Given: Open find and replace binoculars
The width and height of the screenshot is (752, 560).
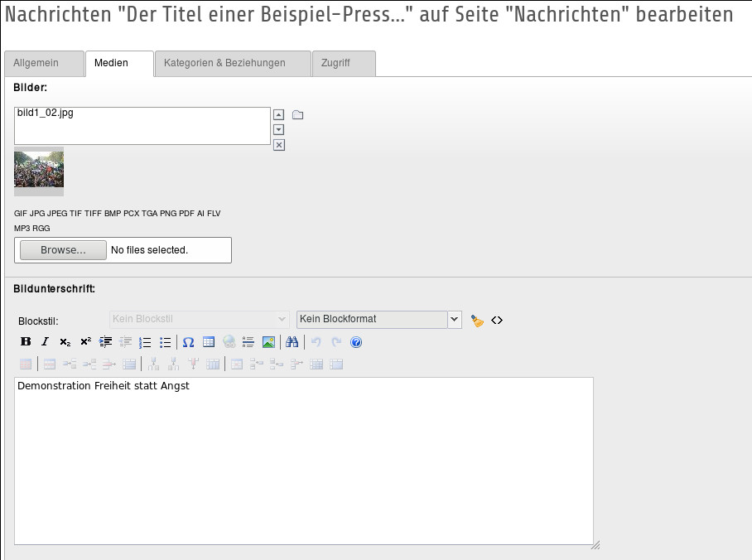Looking at the screenshot, I should (x=292, y=341).
